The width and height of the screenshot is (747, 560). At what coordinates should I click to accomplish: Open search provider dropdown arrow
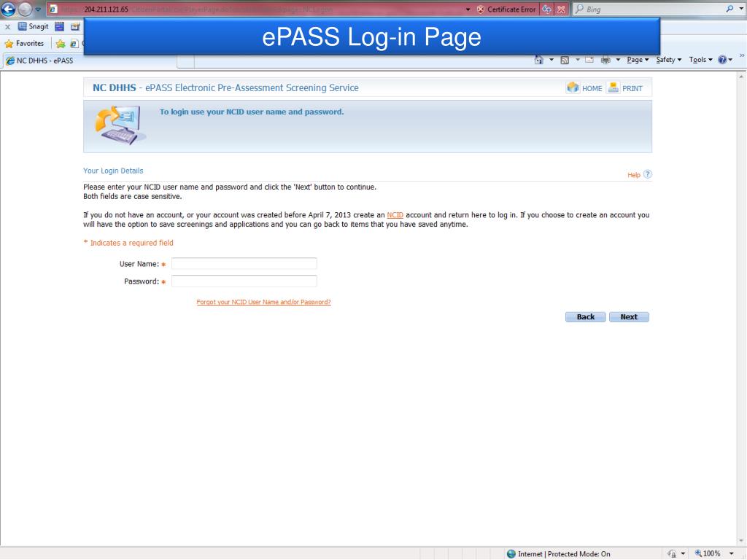pyautogui.click(x=741, y=9)
